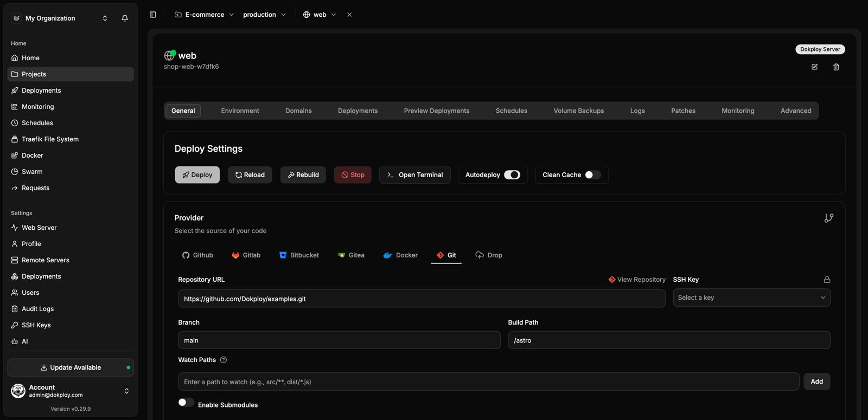This screenshot has height=420, width=868.
Task: Close the web tab with X icon
Action: click(349, 15)
